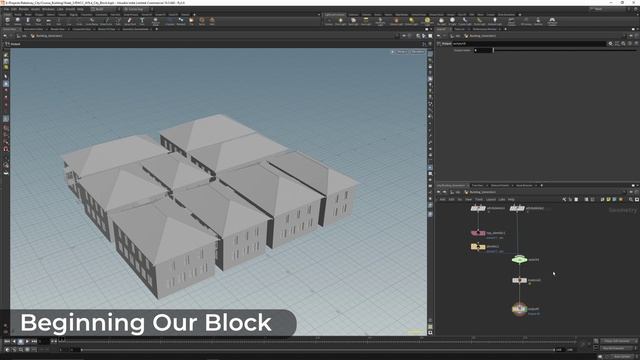Open the Lights and Cameras shelf tab

tap(335, 15)
